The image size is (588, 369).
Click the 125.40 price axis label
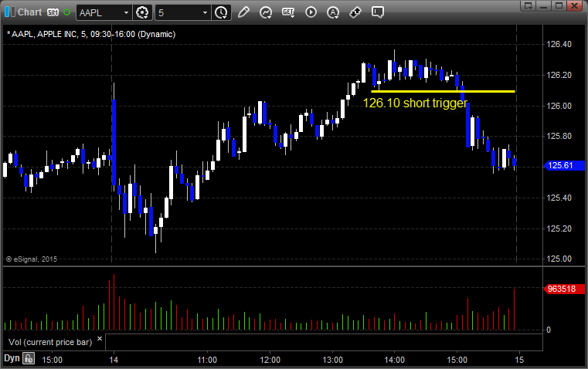[559, 198]
